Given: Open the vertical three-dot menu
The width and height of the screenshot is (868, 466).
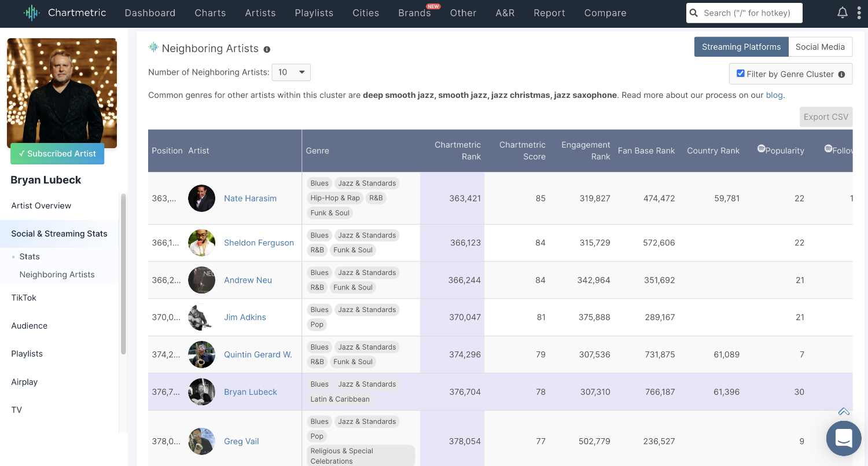Looking at the screenshot, I should point(859,13).
